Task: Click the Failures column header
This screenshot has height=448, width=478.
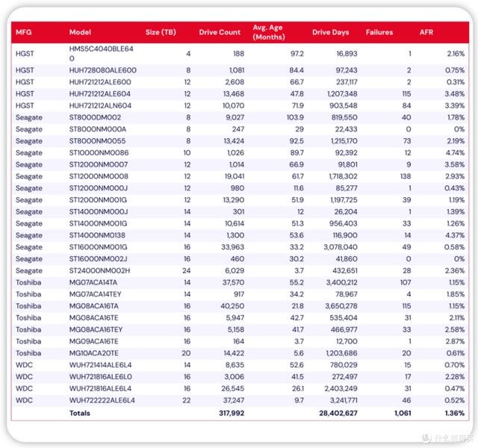Action: click(x=379, y=32)
